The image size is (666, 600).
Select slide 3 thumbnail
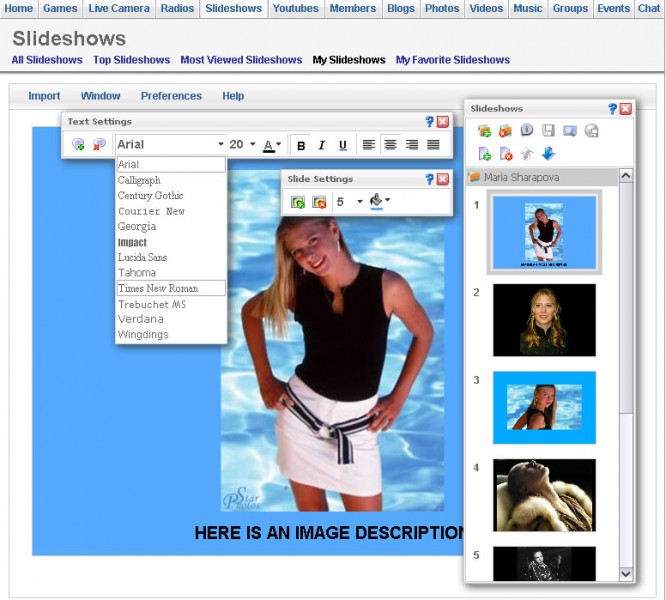coord(544,408)
